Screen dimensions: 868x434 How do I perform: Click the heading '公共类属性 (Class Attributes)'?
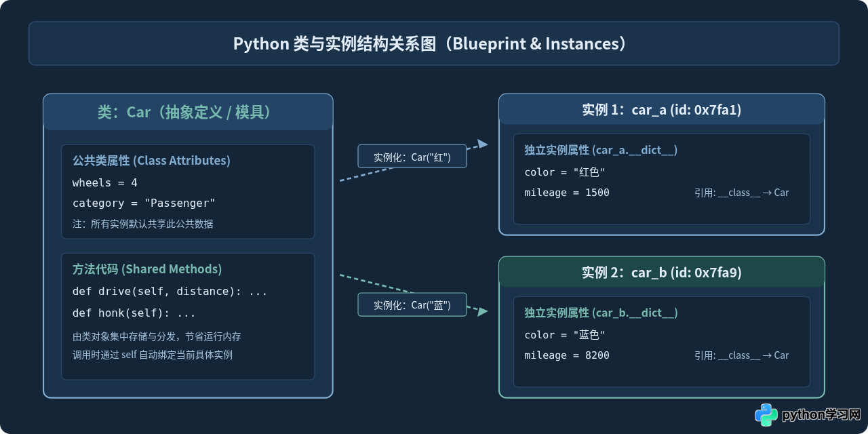151,161
